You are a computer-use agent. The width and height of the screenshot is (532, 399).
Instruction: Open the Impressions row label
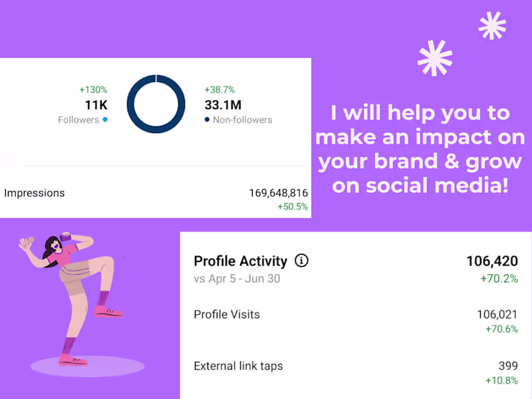tap(35, 194)
